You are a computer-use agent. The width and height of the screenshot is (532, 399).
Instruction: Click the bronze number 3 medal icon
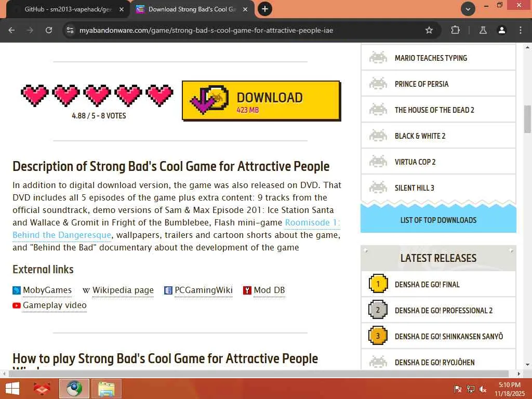coord(378,336)
